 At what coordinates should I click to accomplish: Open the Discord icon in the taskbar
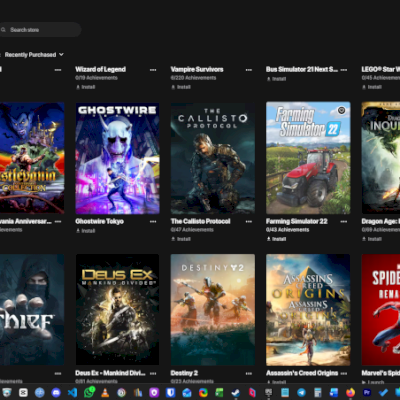[56, 392]
